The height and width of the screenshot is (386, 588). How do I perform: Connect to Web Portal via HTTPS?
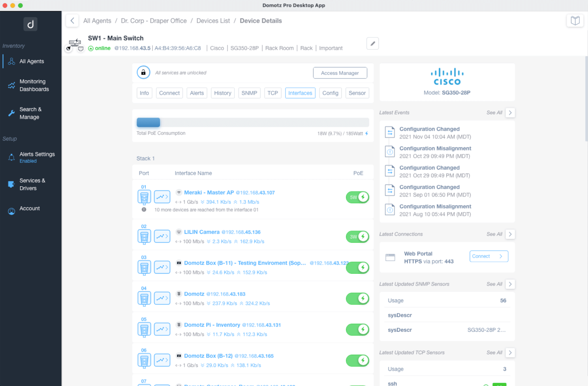click(488, 256)
